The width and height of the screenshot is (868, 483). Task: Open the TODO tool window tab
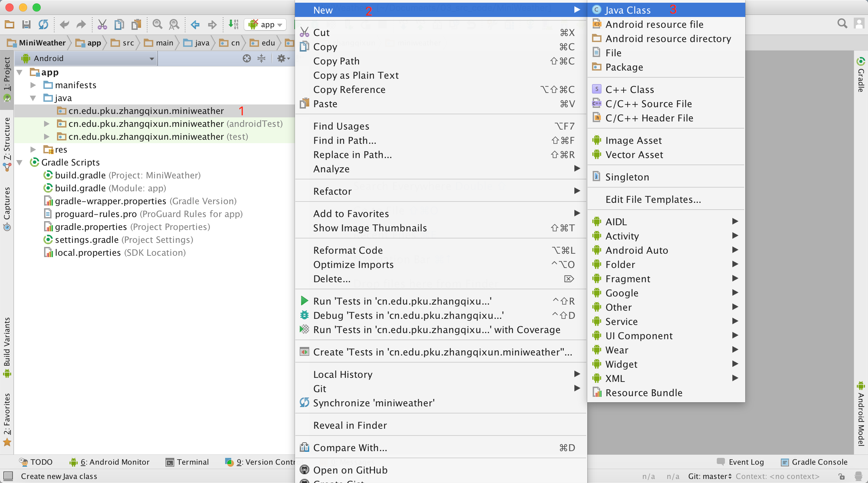point(36,462)
